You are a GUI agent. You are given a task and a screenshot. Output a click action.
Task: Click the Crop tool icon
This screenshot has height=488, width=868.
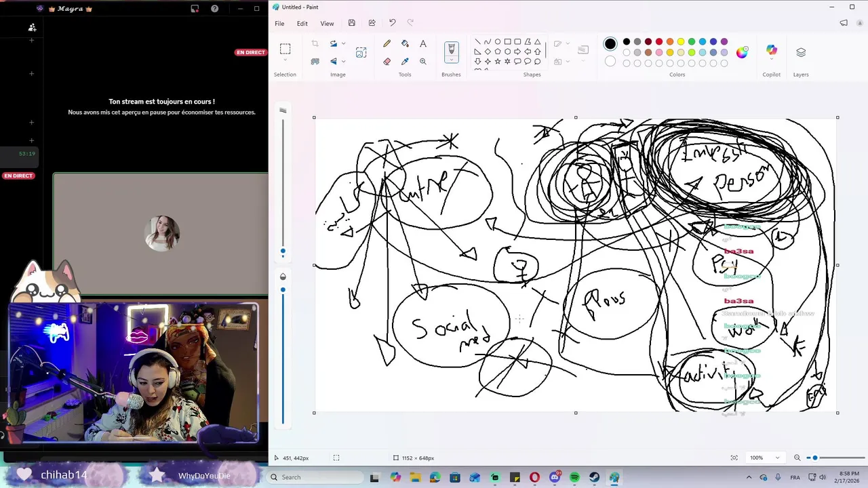click(315, 43)
